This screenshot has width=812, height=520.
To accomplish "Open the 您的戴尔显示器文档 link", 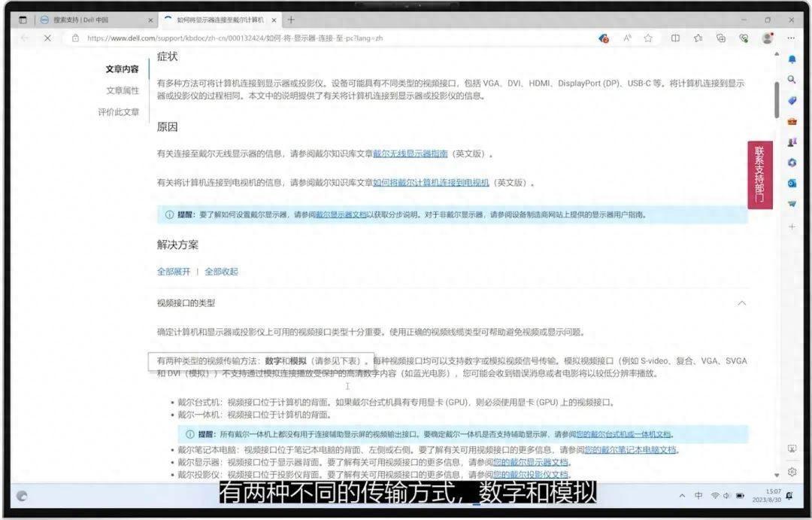I will 531,463.
